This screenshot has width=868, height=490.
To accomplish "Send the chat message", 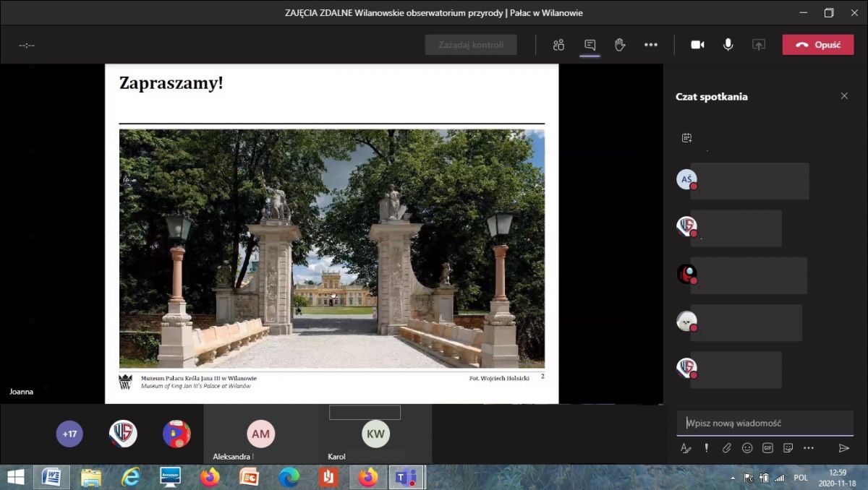I will click(843, 448).
